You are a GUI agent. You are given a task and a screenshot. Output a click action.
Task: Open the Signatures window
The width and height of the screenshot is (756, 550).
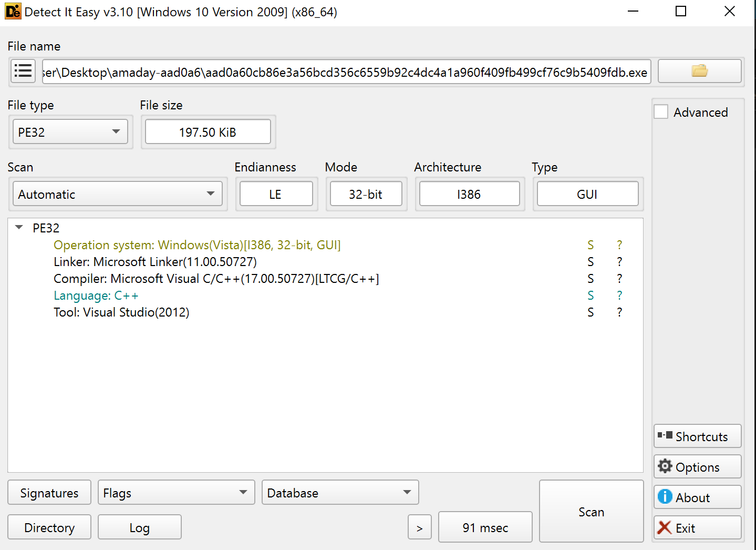pyautogui.click(x=49, y=493)
